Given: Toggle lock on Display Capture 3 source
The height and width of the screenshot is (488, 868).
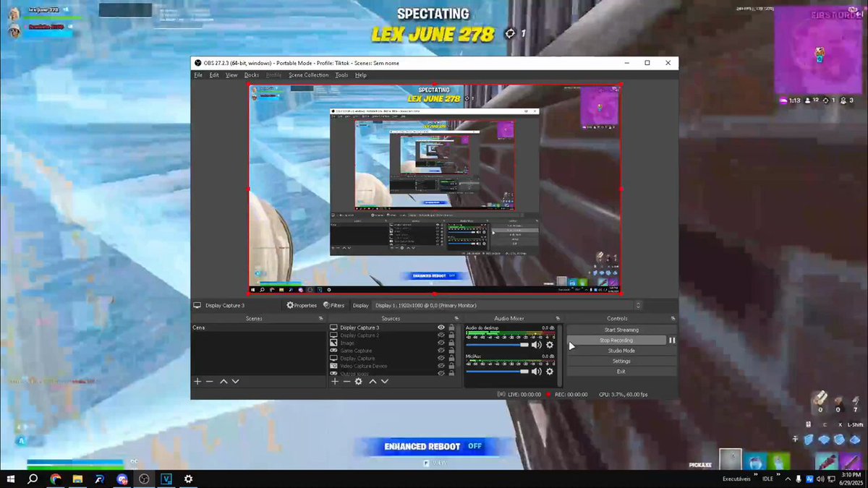Looking at the screenshot, I should pyautogui.click(x=452, y=328).
